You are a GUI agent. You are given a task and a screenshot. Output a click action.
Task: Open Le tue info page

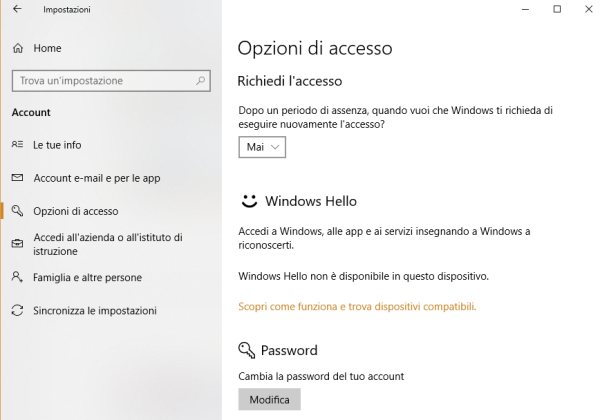(x=57, y=145)
